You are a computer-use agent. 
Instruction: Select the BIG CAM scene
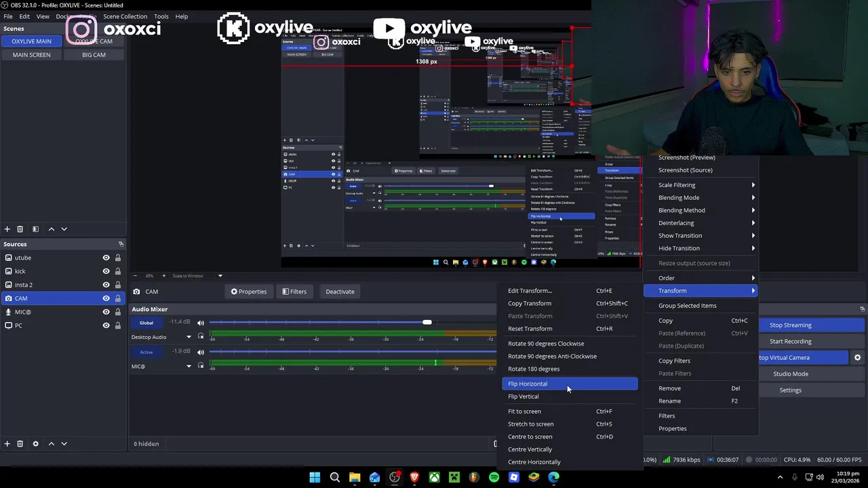click(x=94, y=55)
